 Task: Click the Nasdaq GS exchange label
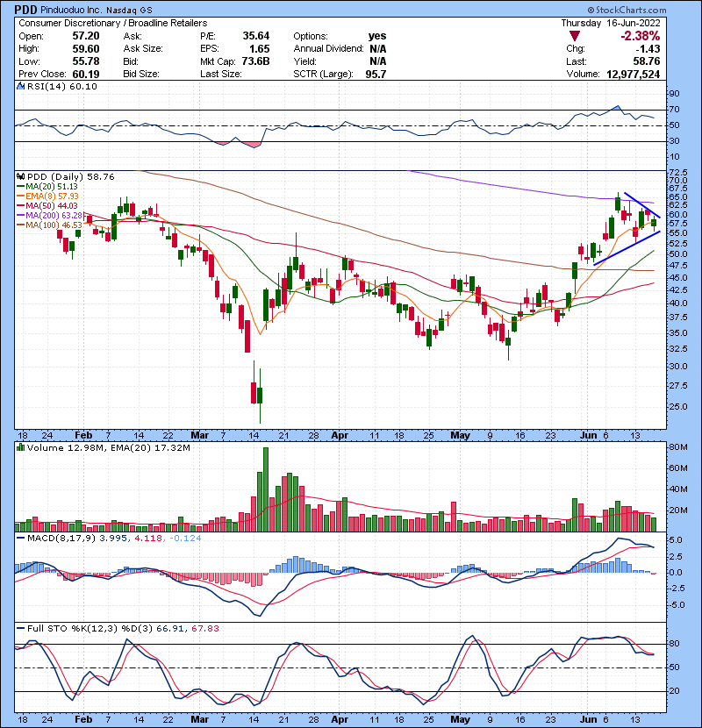(x=129, y=11)
